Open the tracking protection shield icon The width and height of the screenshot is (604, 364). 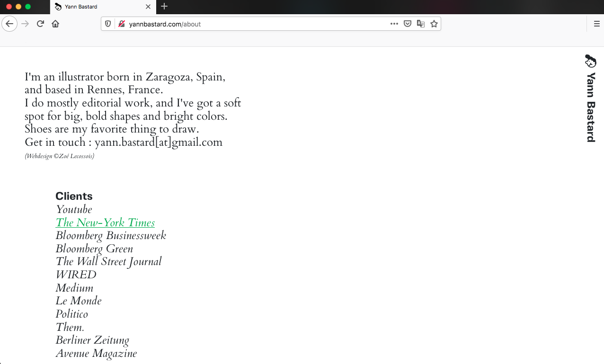pyautogui.click(x=108, y=24)
